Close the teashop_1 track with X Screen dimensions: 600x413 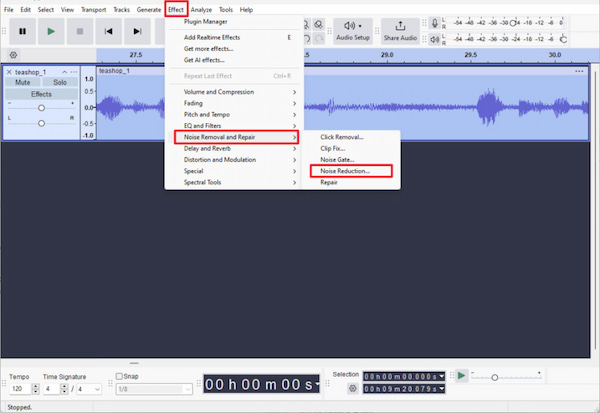pyautogui.click(x=9, y=72)
